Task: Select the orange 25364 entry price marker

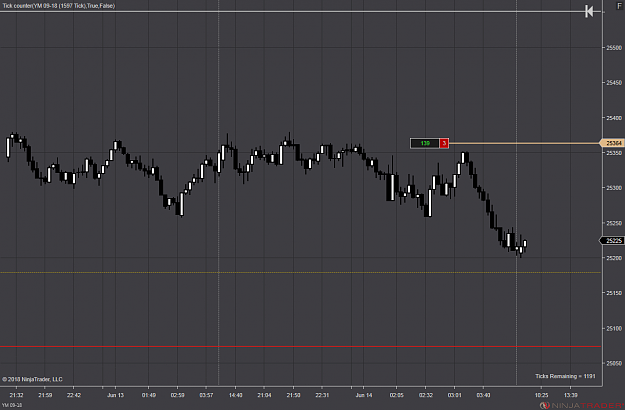Action: [x=613, y=143]
